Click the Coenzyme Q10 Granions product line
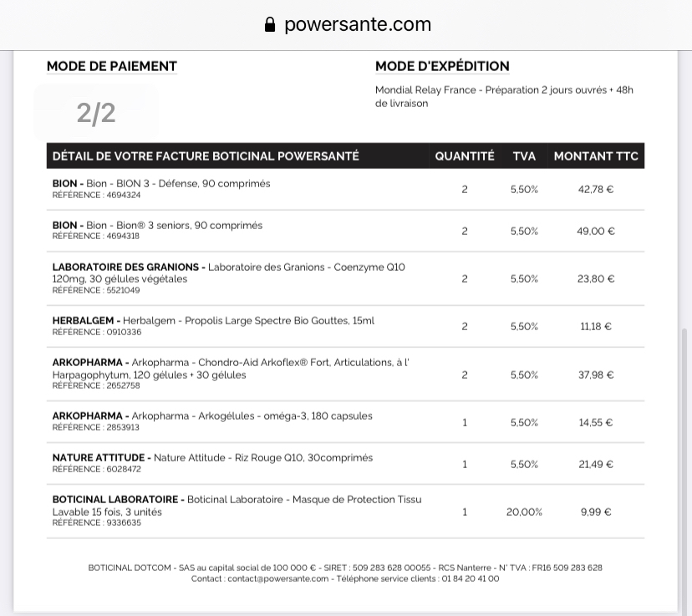 [x=228, y=277]
